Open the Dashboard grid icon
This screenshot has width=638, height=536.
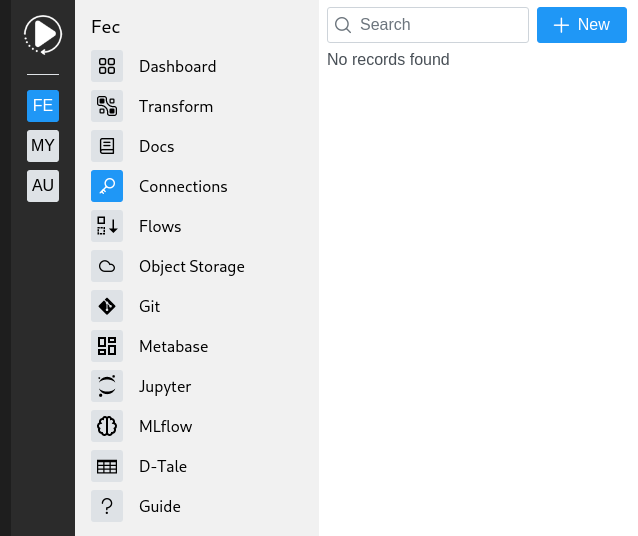click(x=107, y=67)
